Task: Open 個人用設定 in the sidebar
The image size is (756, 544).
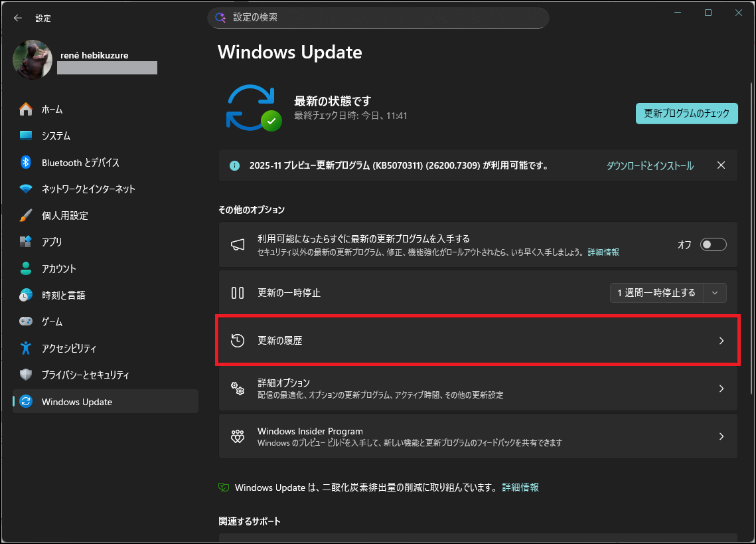Action: pos(105,216)
